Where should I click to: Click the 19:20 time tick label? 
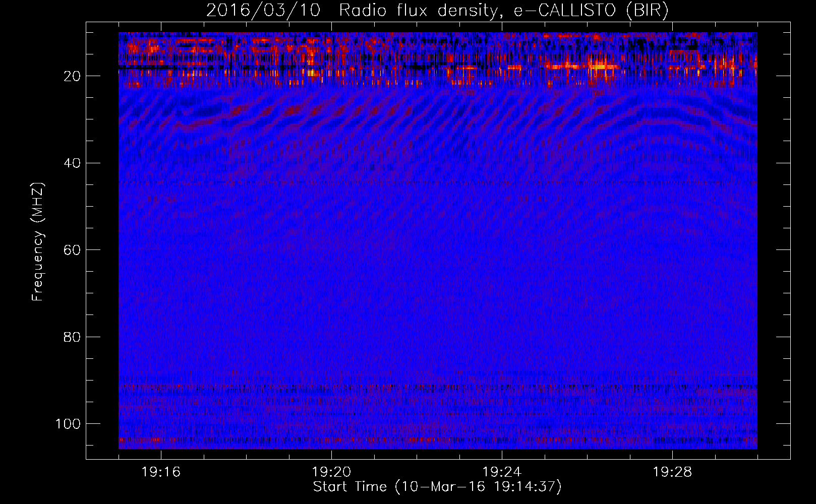331,472
